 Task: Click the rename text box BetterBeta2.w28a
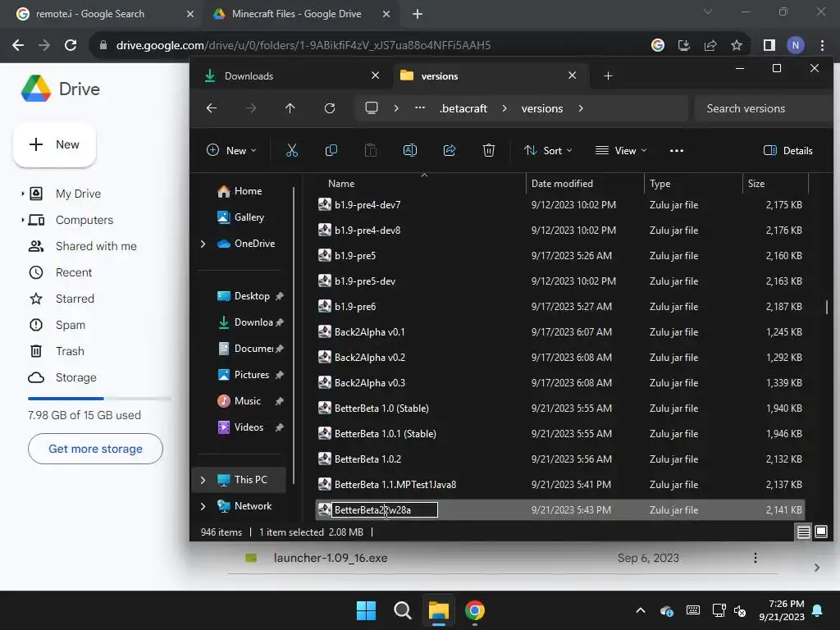385,510
